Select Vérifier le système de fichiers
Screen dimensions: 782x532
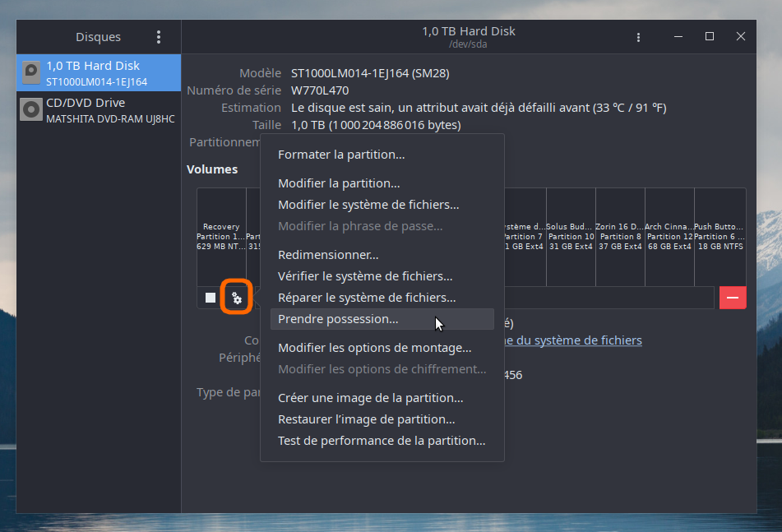[365, 276]
